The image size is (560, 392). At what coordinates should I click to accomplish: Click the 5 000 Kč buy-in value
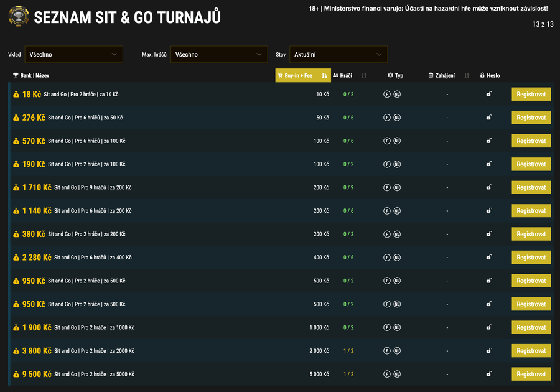point(319,374)
